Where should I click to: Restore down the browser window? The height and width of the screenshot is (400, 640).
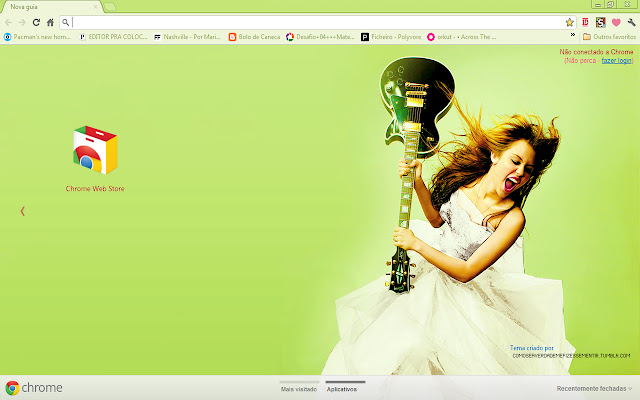(611, 4)
